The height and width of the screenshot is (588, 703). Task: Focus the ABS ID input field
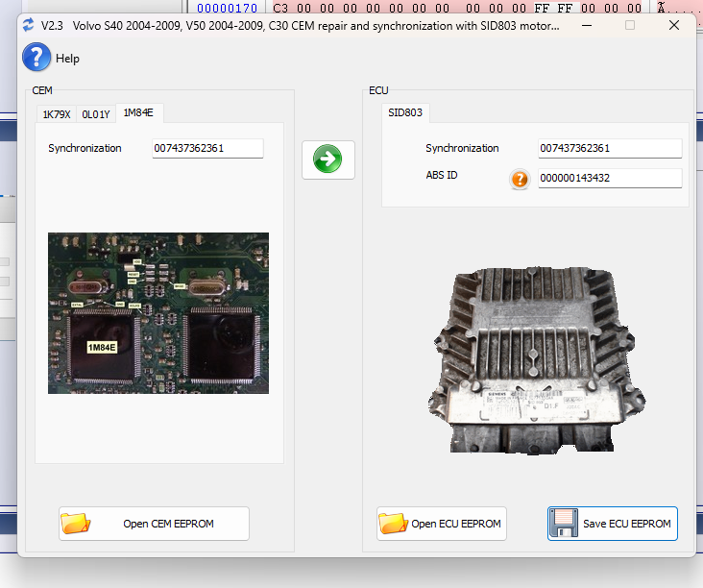click(x=610, y=178)
